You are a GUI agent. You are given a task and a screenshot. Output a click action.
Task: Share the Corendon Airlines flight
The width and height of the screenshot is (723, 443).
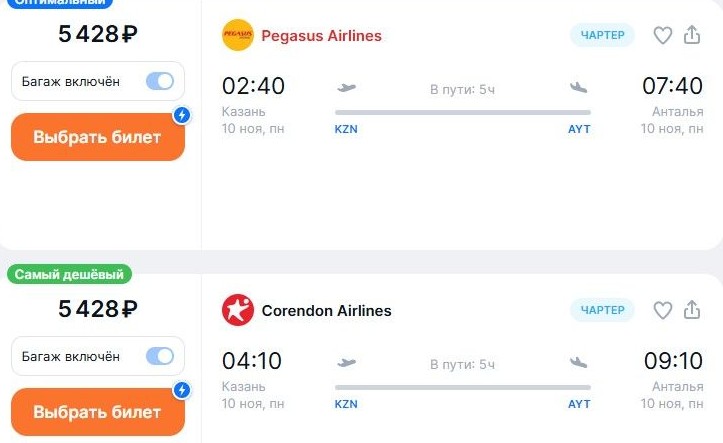[x=692, y=311]
